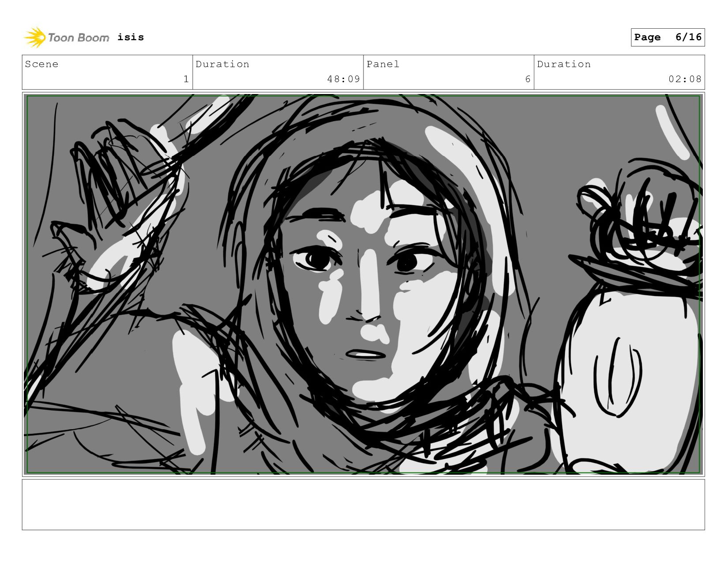
Task: Click the Toon Boom logo
Action: click(x=66, y=38)
